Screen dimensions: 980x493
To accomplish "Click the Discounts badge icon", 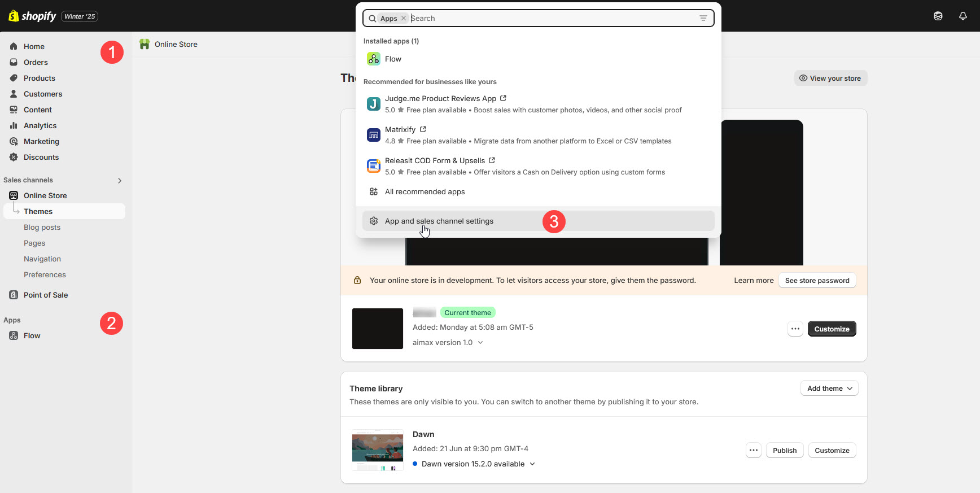I will click(14, 157).
